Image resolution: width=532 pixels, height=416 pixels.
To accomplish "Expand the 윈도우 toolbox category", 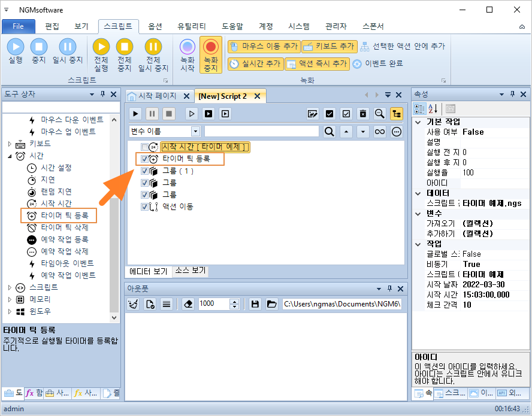I will point(10,311).
